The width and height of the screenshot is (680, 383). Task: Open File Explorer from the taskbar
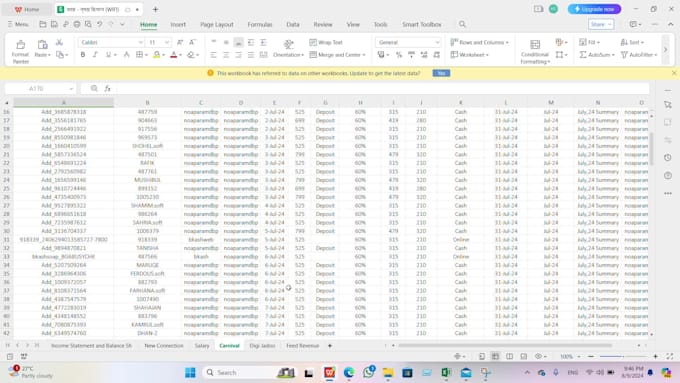pyautogui.click(x=388, y=372)
